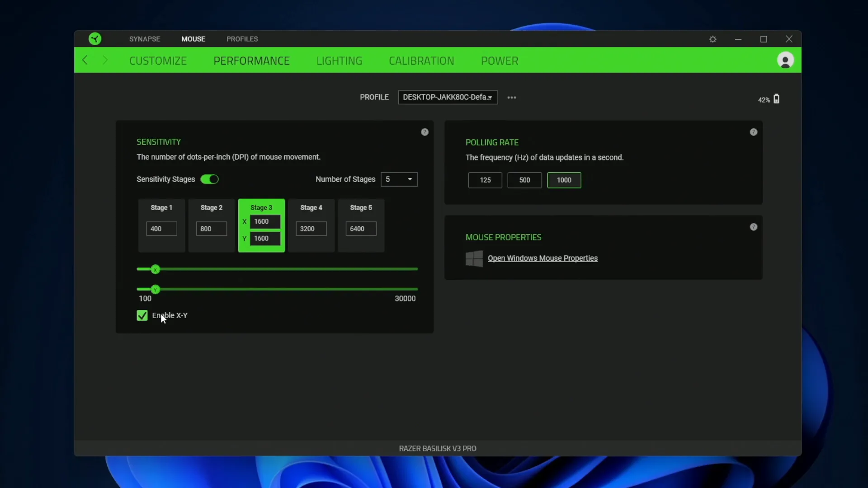The width and height of the screenshot is (868, 488).
Task: Click the Stage 2 DPI field 800
Action: click(x=212, y=229)
